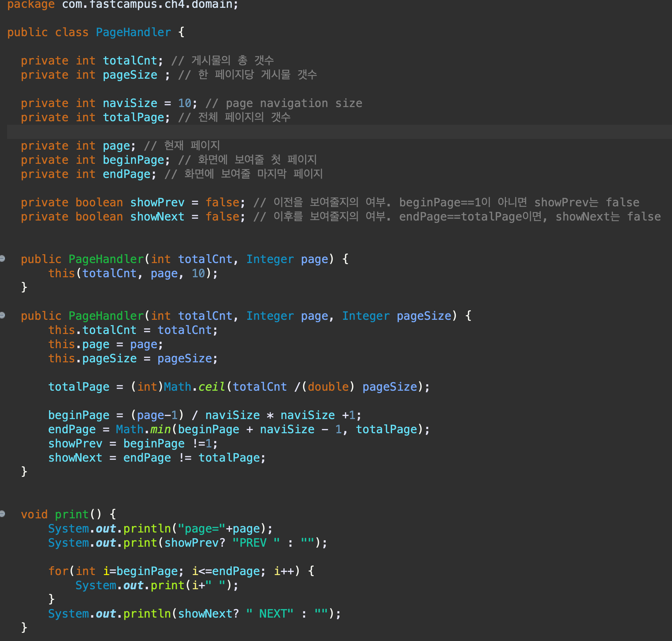Click the PageHandler class name in declaration
The image size is (672, 641).
tap(133, 32)
